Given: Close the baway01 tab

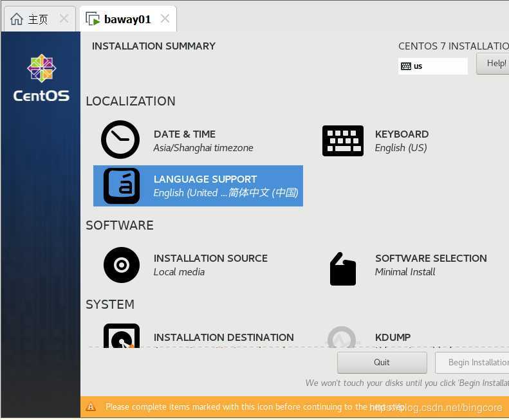Looking at the screenshot, I should [165, 19].
